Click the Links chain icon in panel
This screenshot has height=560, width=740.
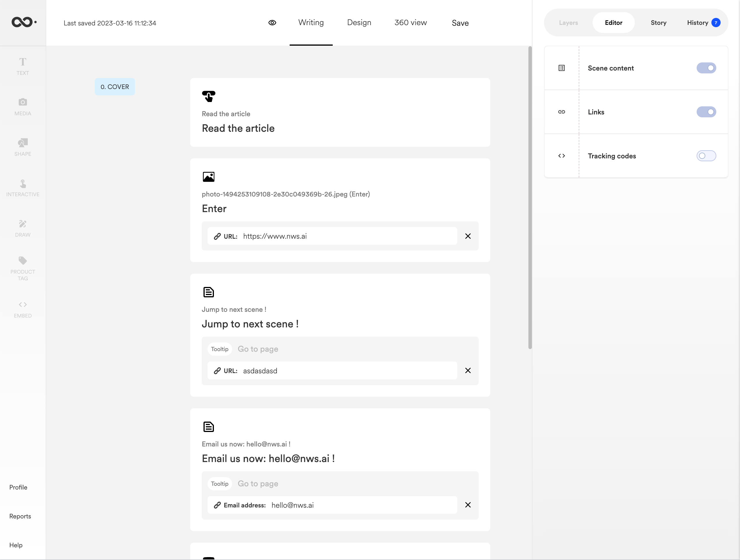click(x=562, y=112)
